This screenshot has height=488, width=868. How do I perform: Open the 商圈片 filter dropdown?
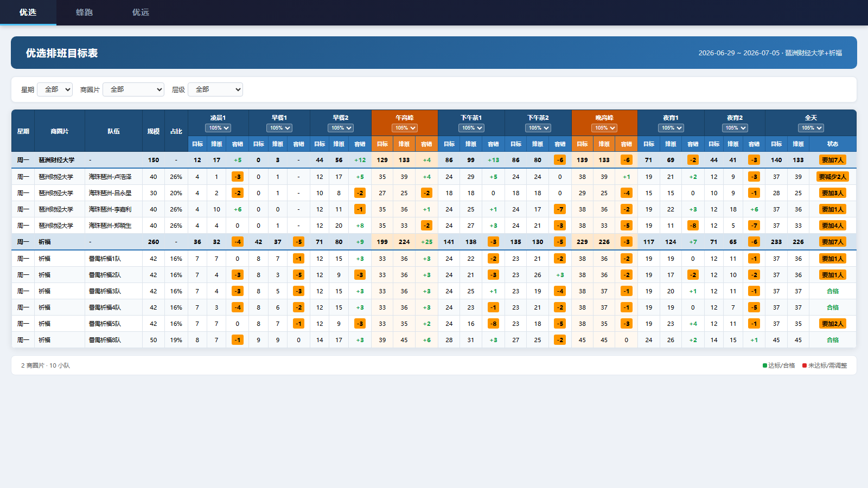coord(133,89)
